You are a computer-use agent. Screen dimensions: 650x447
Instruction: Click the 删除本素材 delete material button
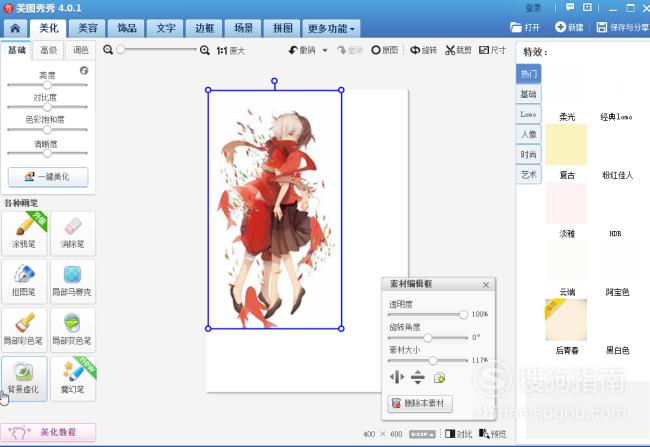pos(420,403)
